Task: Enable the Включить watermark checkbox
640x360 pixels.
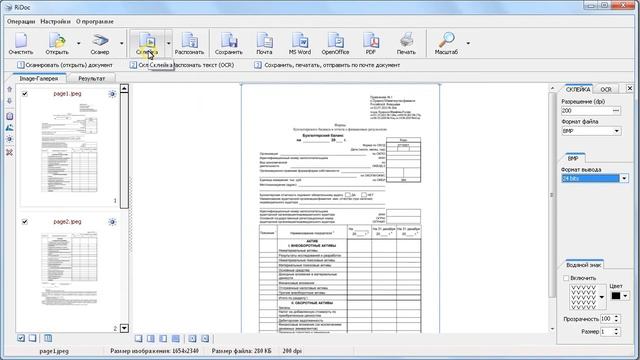Action: click(566, 278)
